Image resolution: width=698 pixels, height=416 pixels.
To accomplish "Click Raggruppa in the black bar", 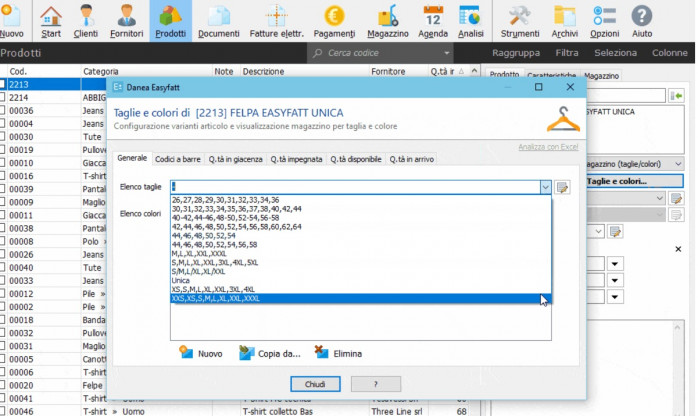I will (516, 53).
